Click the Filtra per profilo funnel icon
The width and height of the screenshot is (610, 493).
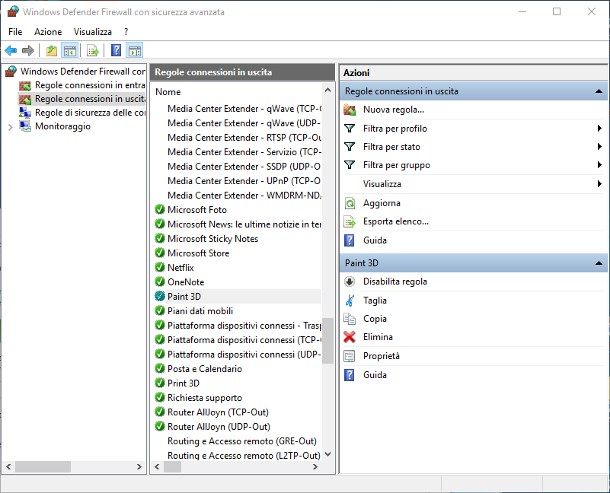pos(350,128)
